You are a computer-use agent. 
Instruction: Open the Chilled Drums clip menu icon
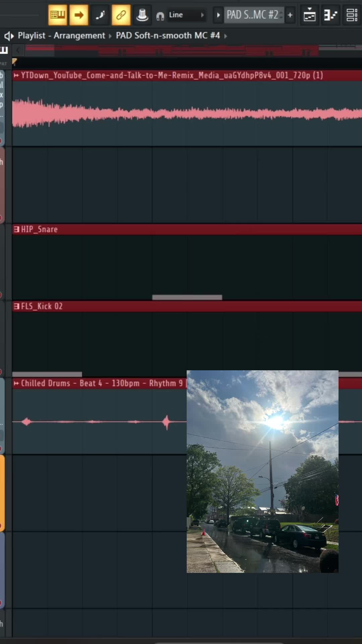16,383
